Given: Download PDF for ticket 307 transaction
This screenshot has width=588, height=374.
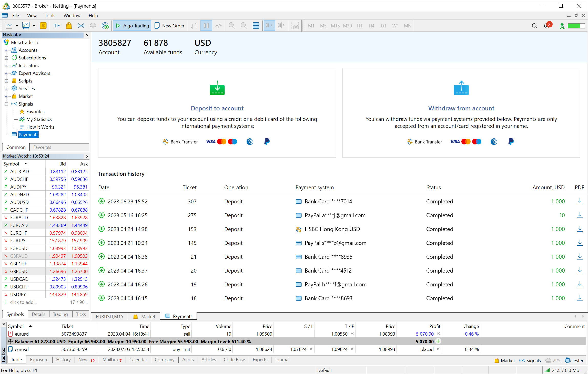Looking at the screenshot, I should coord(580,201).
